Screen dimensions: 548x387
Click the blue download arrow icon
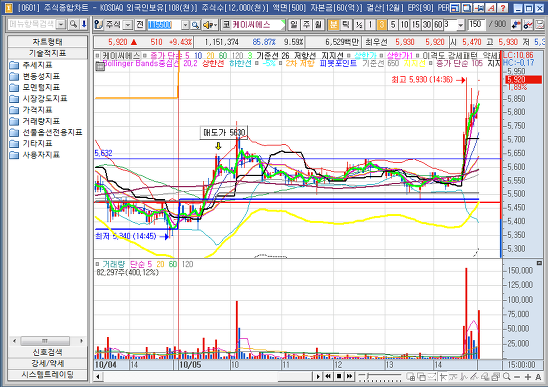84,24
